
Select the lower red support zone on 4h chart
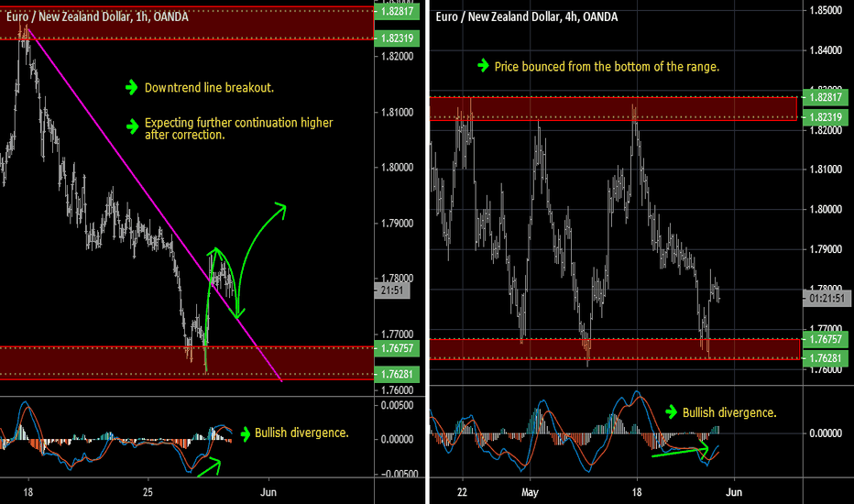(x=615, y=349)
